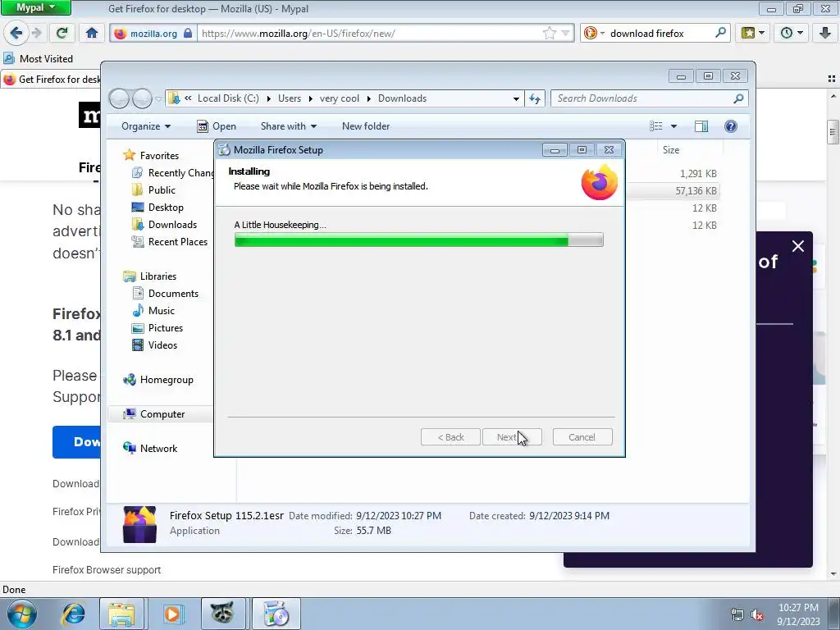Expand the URL history dropdown arrow
Viewport: 840px width, 630px height.
coord(565,33)
